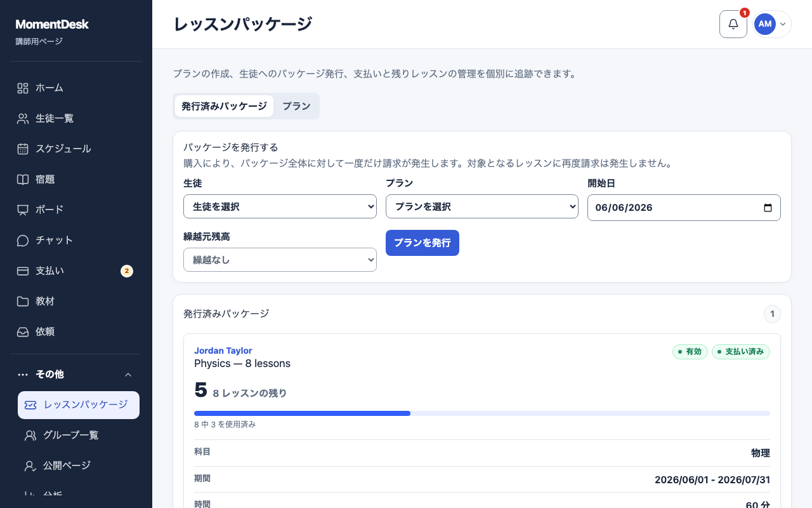Screen dimensions: 812x508
Task: Click the MomentDesk logo text
Action: coord(52,24)
